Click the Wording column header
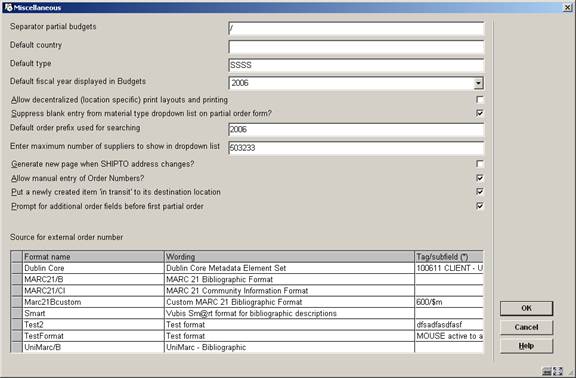 tap(289, 256)
